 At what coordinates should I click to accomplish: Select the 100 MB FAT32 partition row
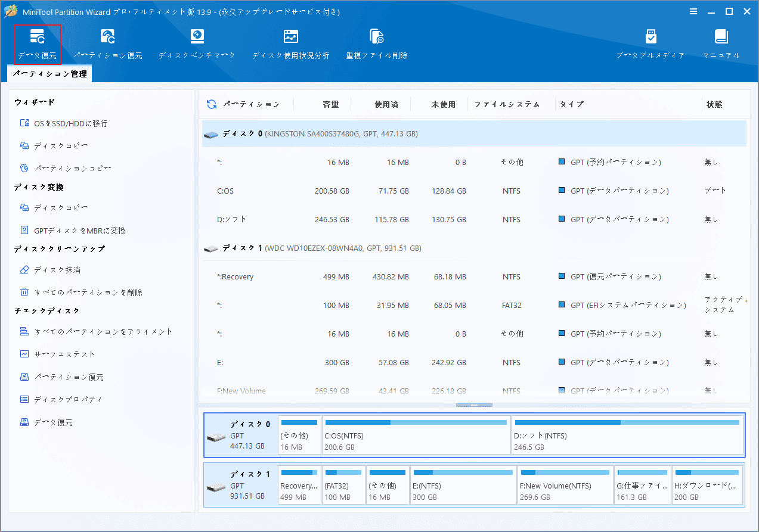(x=474, y=306)
